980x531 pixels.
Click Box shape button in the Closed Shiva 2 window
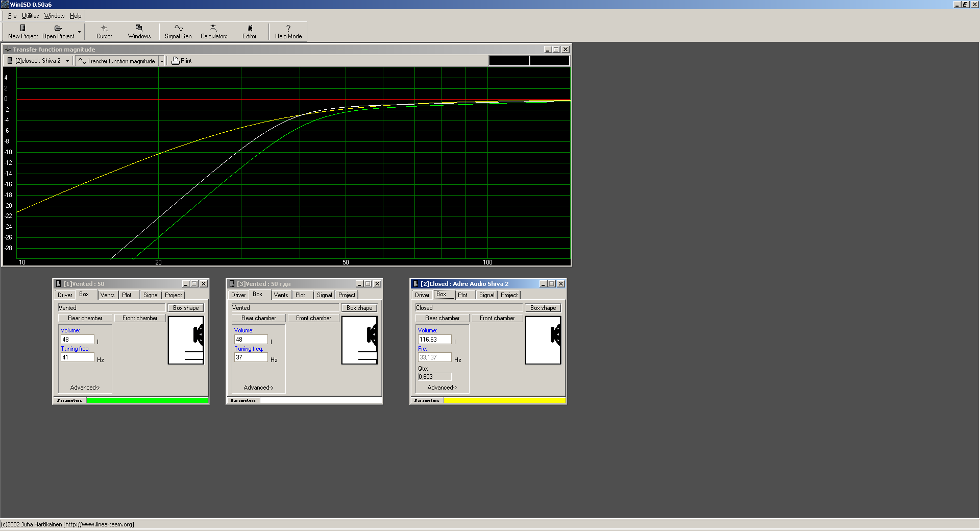(x=543, y=308)
